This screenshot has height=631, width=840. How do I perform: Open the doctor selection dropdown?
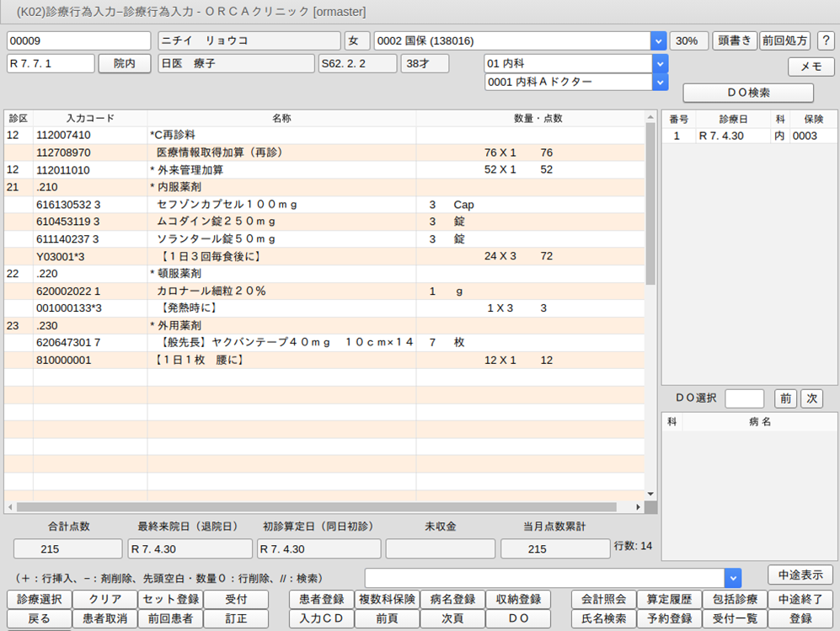pyautogui.click(x=661, y=82)
